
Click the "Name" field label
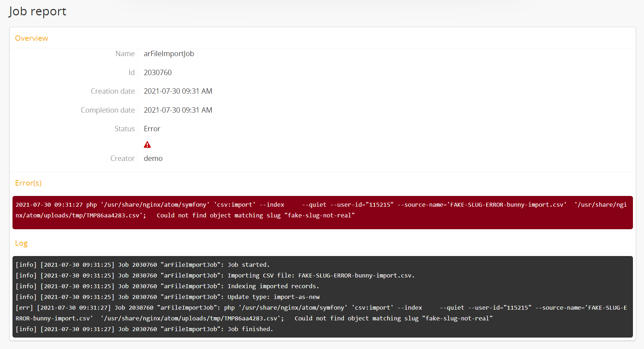click(125, 54)
